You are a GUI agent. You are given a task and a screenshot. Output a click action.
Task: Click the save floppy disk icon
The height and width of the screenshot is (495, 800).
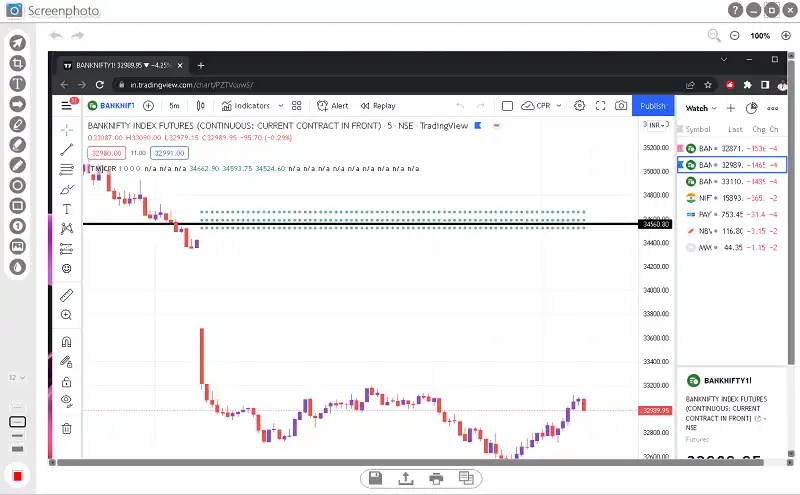376,478
